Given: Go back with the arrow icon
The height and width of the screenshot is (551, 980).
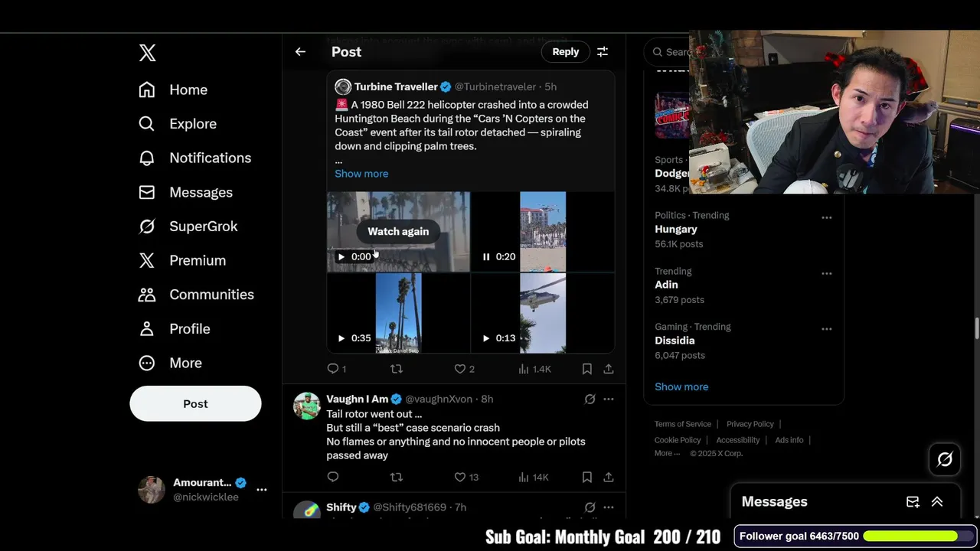Looking at the screenshot, I should point(300,52).
